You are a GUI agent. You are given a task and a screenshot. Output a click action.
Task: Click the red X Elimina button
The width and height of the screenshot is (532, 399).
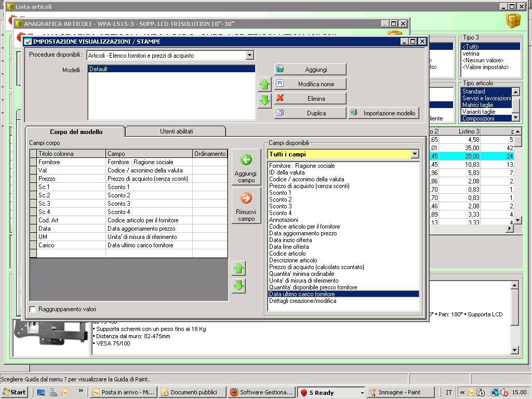tap(310, 98)
